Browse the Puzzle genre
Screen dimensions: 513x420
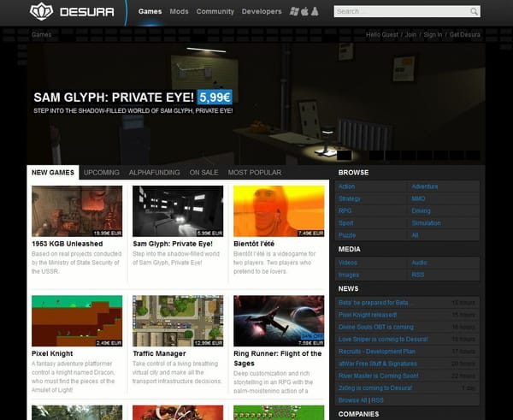point(347,235)
